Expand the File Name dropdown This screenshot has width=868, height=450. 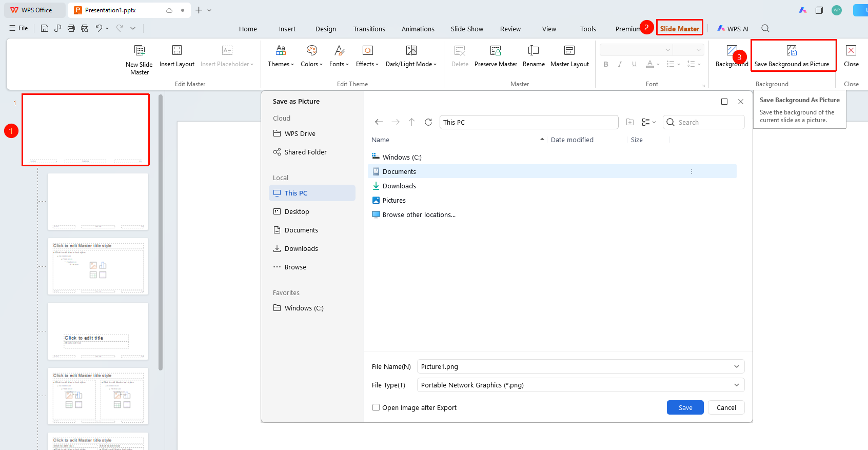click(737, 366)
